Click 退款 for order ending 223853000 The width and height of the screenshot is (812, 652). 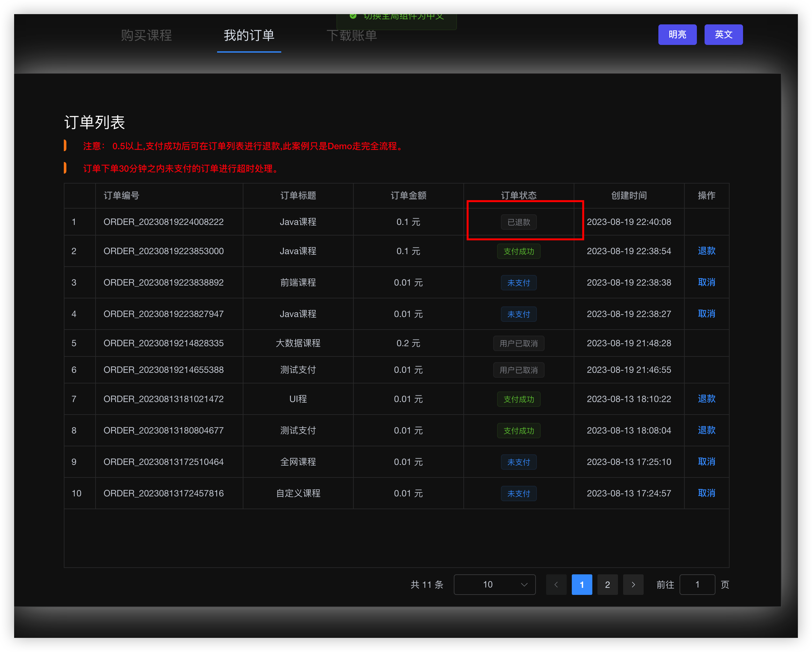point(706,251)
